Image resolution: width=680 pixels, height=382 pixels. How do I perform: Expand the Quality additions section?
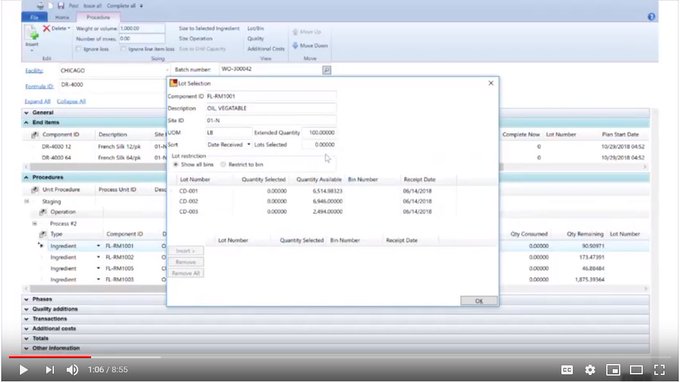26,309
